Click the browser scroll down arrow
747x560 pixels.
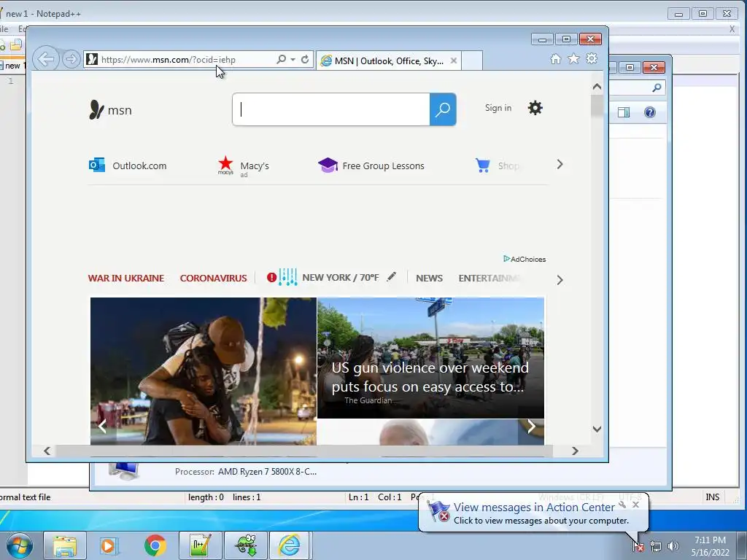tap(597, 429)
